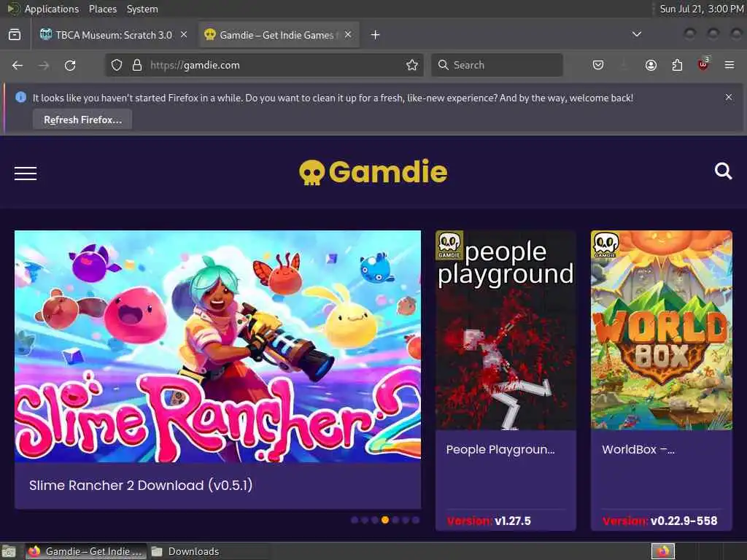The image size is (747, 560).
Task: Click the show desktop icon in taskbar
Action: [9, 551]
